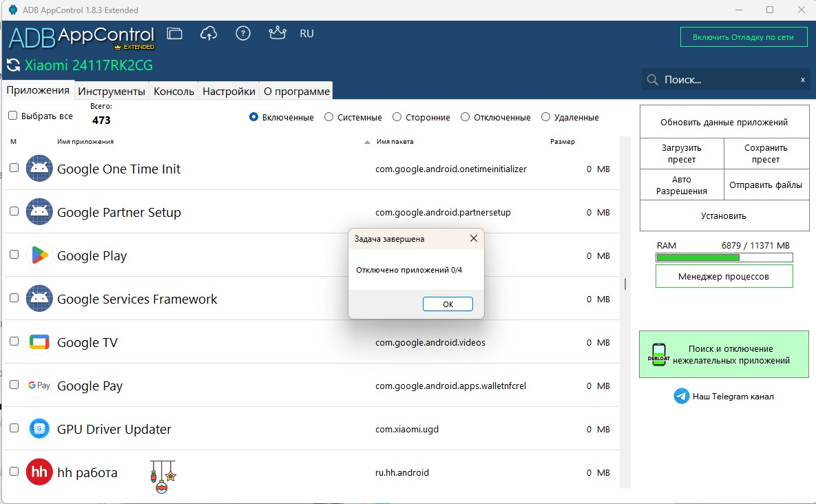Click the RAM usage progress bar
Image resolution: width=816 pixels, height=504 pixels.
(724, 258)
